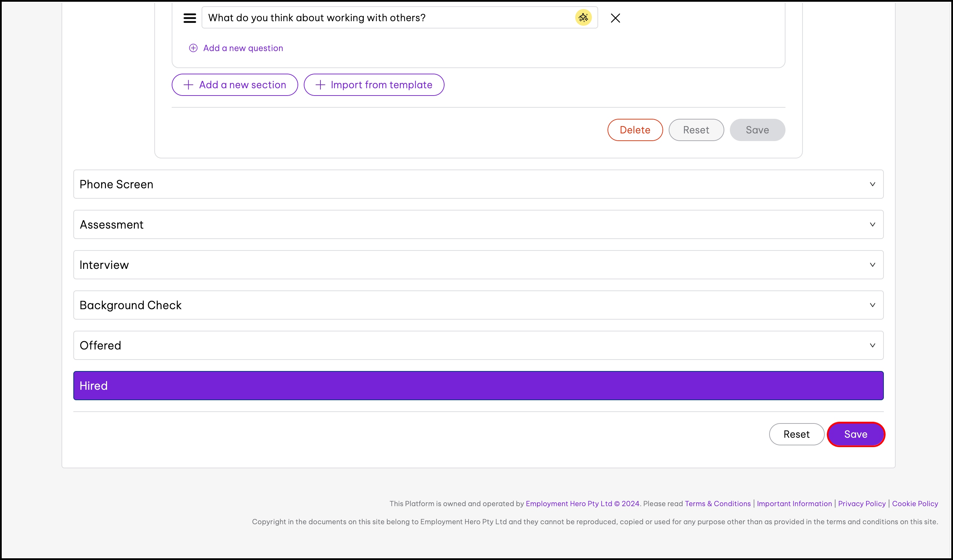Open the Privacy Policy footer link

pyautogui.click(x=862, y=503)
